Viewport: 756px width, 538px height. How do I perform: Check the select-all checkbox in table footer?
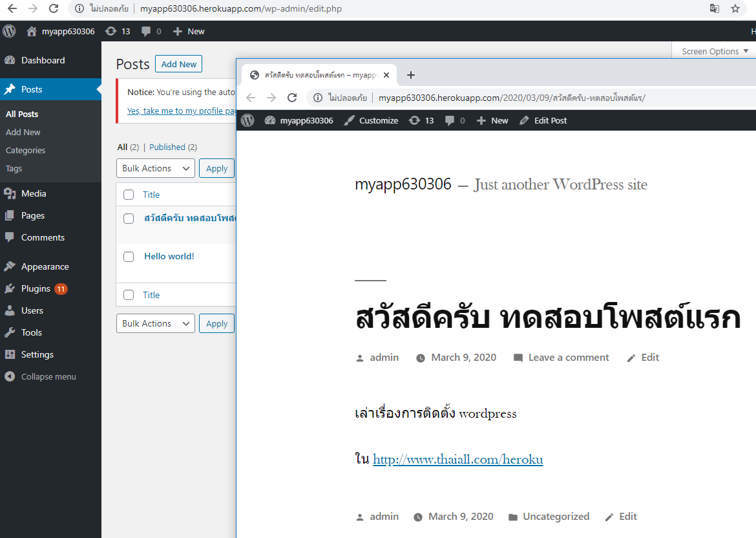[x=129, y=295]
